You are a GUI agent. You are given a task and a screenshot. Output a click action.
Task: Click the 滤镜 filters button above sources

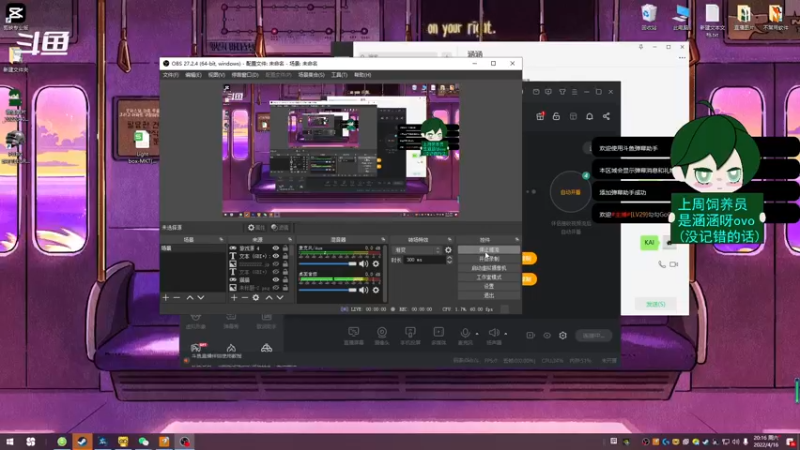280,228
